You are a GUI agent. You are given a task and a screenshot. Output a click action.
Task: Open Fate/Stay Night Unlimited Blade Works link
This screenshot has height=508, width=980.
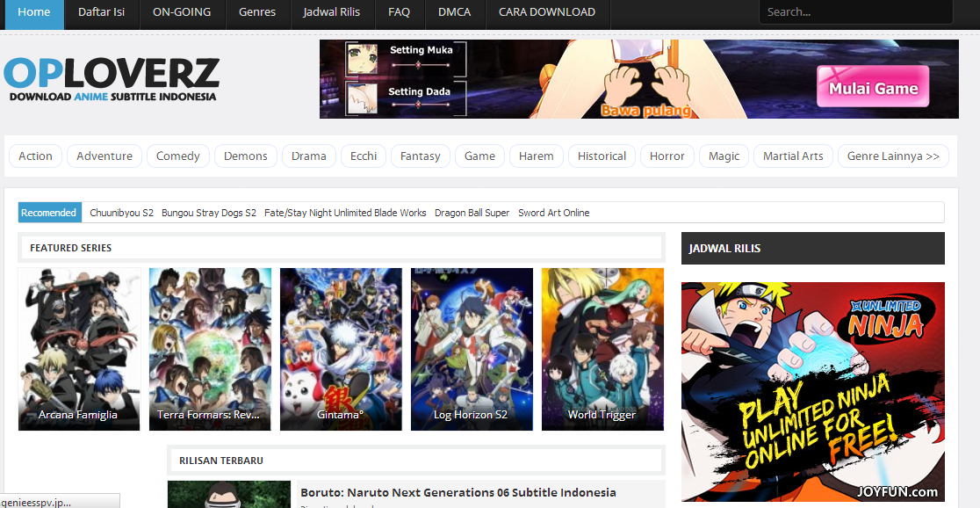tap(345, 213)
